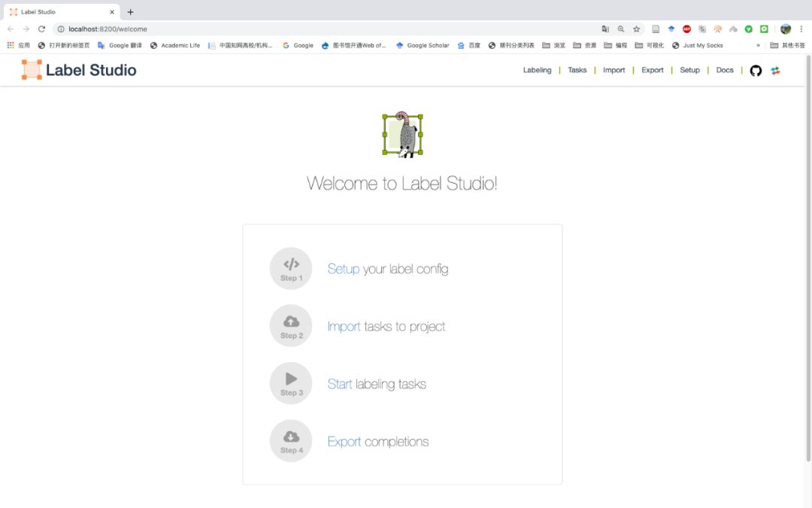Click the Start link in step 3
Screen dimensions: 812x508
pos(340,384)
